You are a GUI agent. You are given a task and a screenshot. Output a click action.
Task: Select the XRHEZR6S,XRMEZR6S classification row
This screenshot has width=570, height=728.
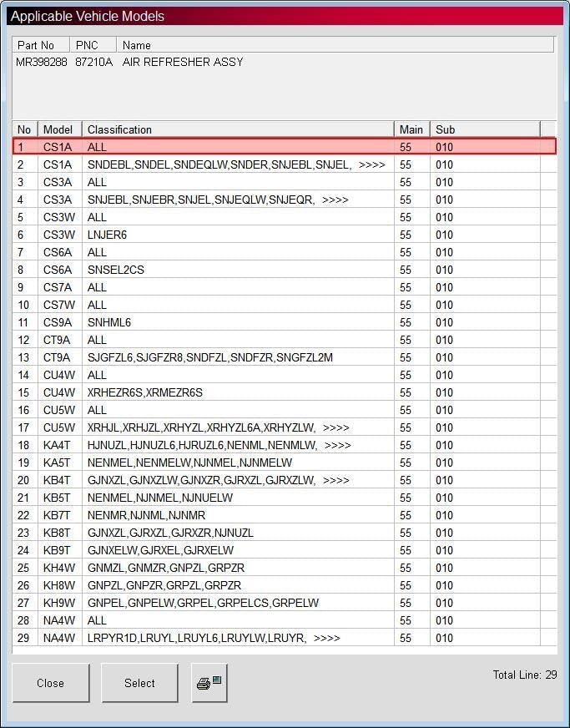click(284, 392)
